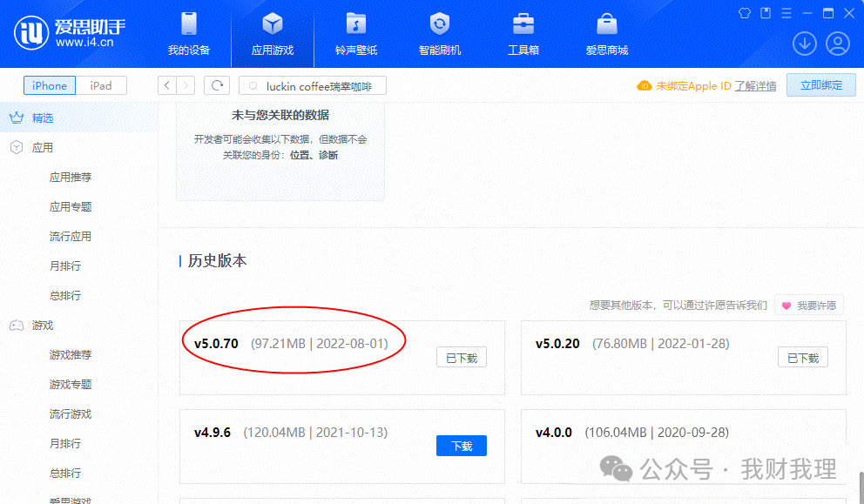
Task: Navigate back using the left arrow
Action: point(165,85)
